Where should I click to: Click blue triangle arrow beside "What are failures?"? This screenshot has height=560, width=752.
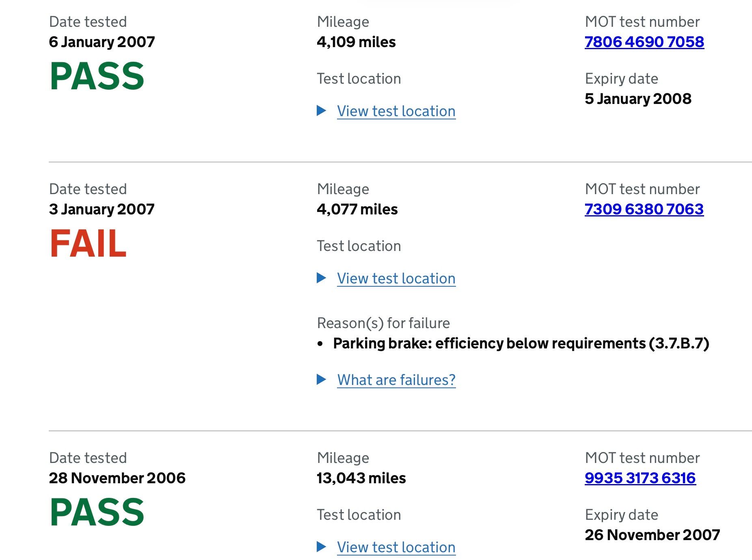tap(321, 379)
